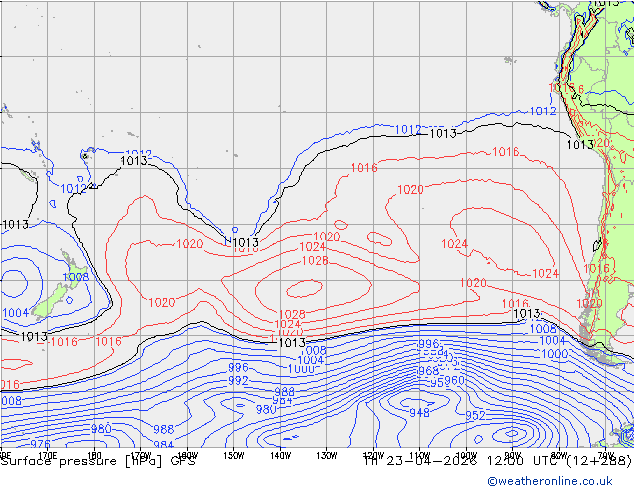634x490 pixels.
Task: Click the 1004 label west of New Zealand
Action: click(x=15, y=313)
